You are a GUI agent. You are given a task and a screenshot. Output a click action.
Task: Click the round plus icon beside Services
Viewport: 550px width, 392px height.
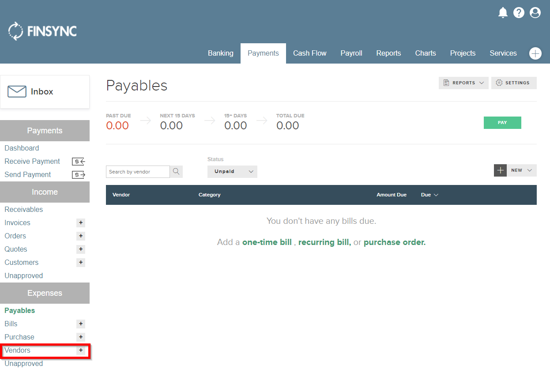[535, 53]
